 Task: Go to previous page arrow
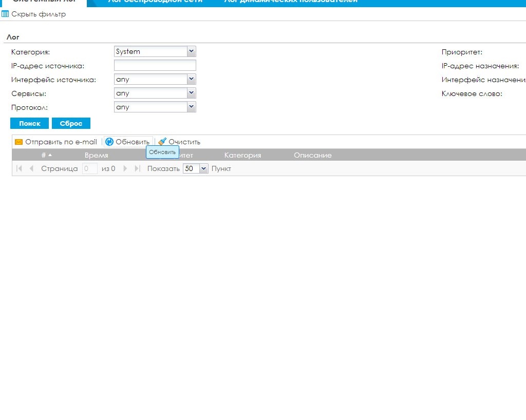coord(31,168)
